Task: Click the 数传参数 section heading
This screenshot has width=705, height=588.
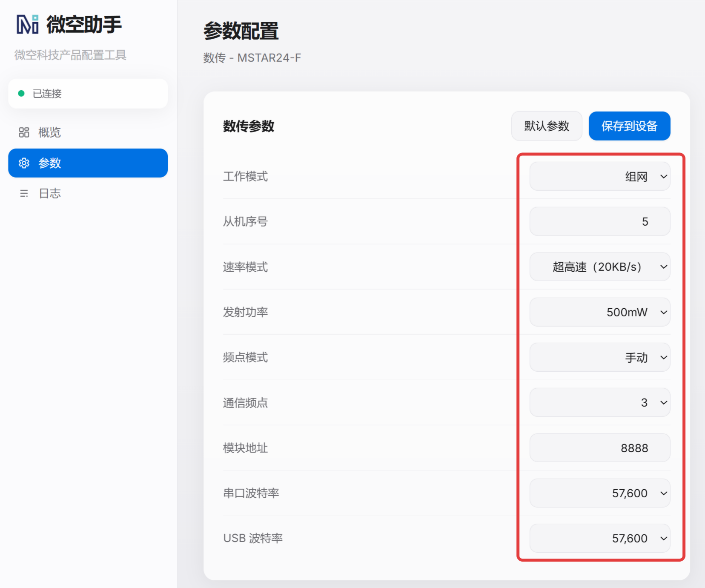Action: 249,126
